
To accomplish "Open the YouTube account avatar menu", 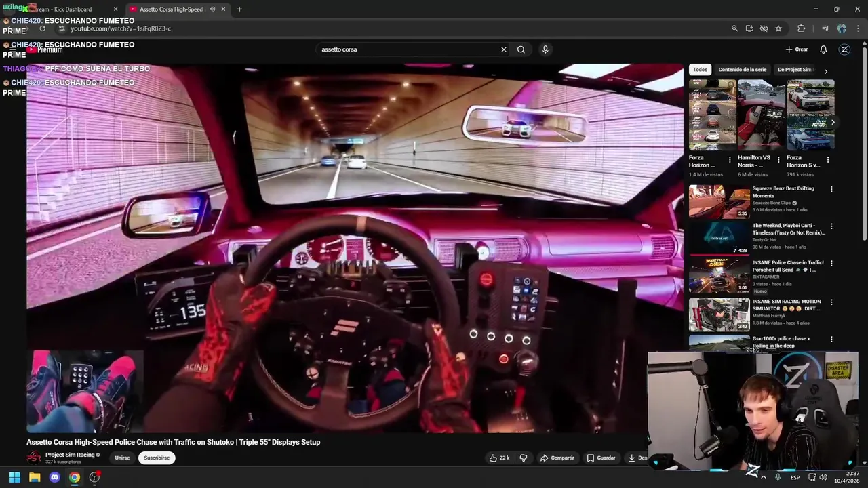I will point(844,49).
